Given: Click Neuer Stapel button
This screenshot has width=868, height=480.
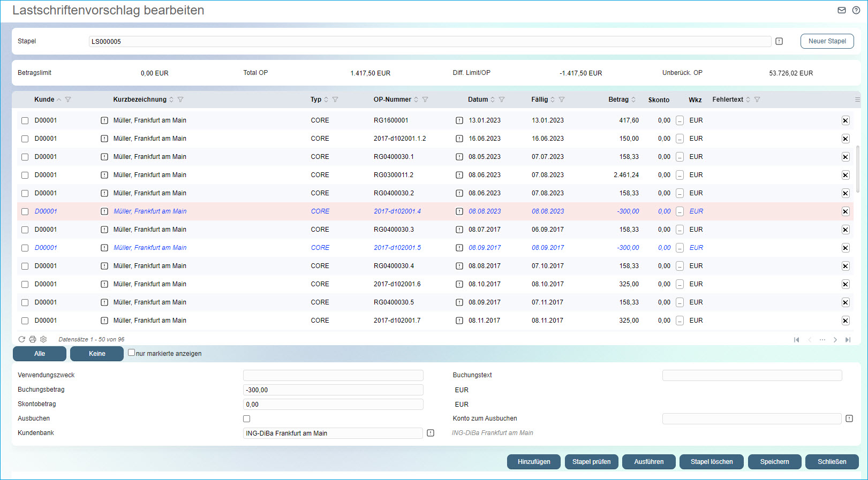Looking at the screenshot, I should (x=827, y=41).
